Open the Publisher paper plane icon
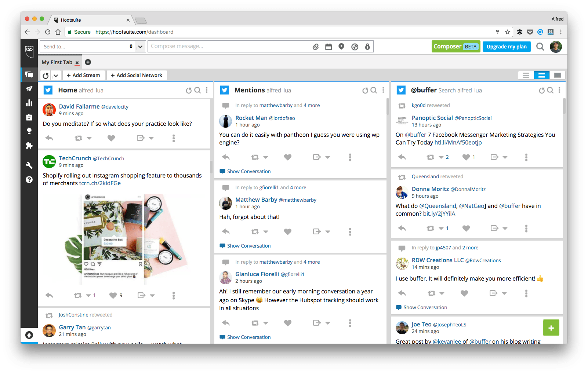Image resolution: width=588 pixels, height=373 pixels. [x=29, y=89]
